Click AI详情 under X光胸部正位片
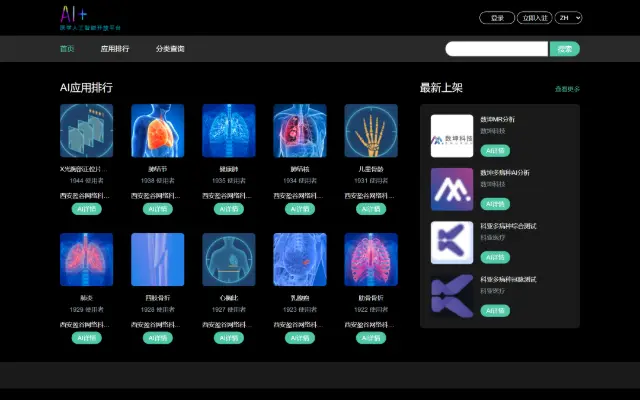 coord(87,209)
